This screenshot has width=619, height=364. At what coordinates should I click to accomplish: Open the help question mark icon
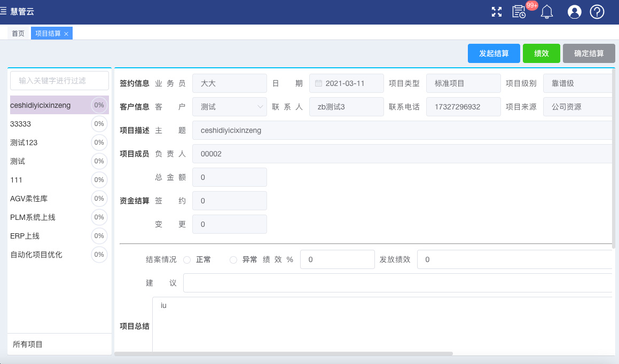[597, 12]
